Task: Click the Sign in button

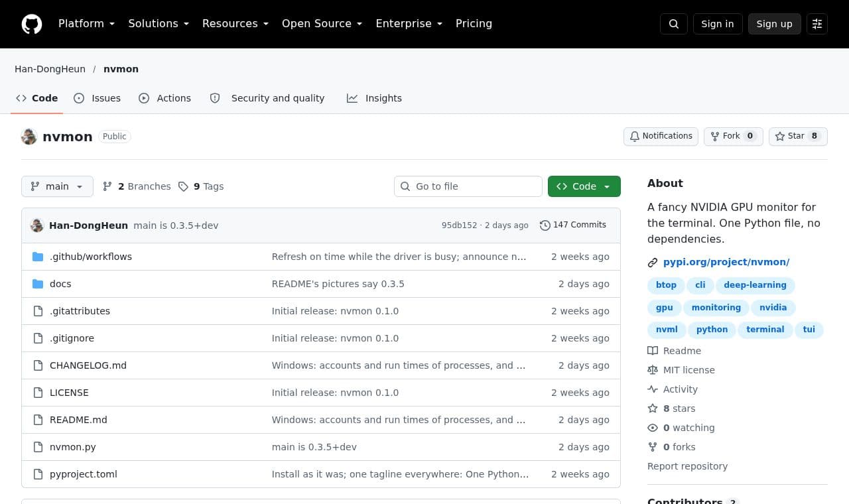Action: [718, 24]
